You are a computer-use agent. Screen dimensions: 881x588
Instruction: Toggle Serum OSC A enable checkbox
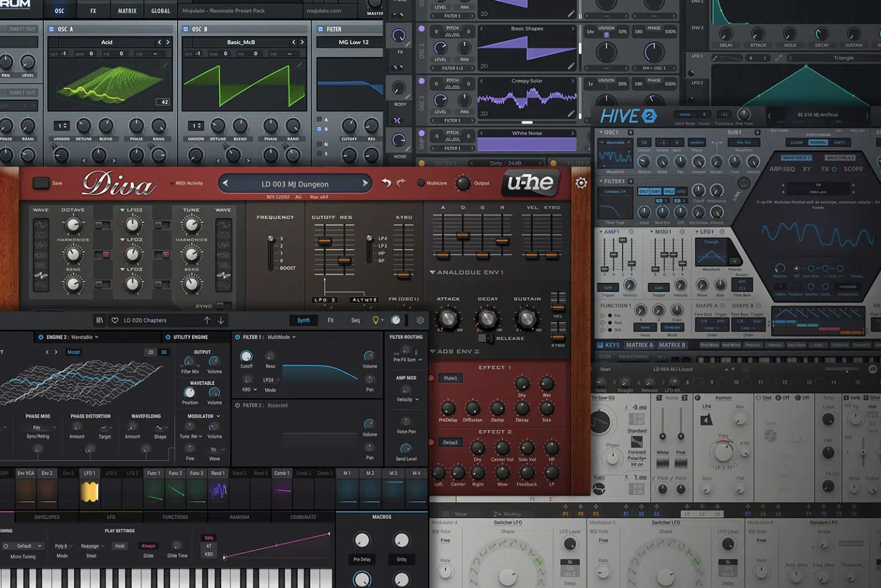pyautogui.click(x=53, y=29)
